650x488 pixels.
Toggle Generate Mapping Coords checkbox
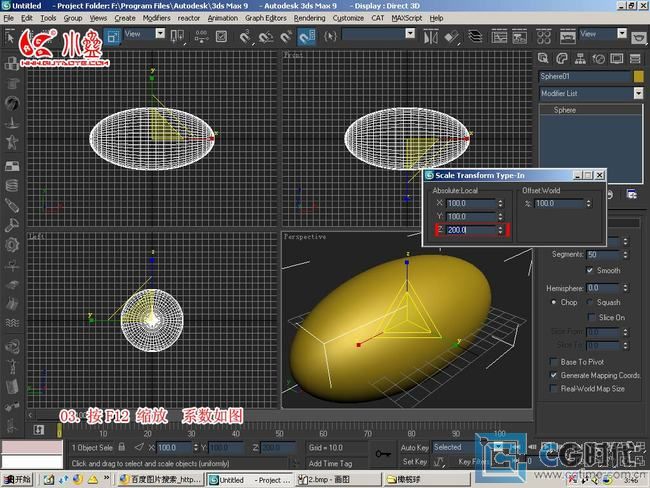tap(553, 375)
